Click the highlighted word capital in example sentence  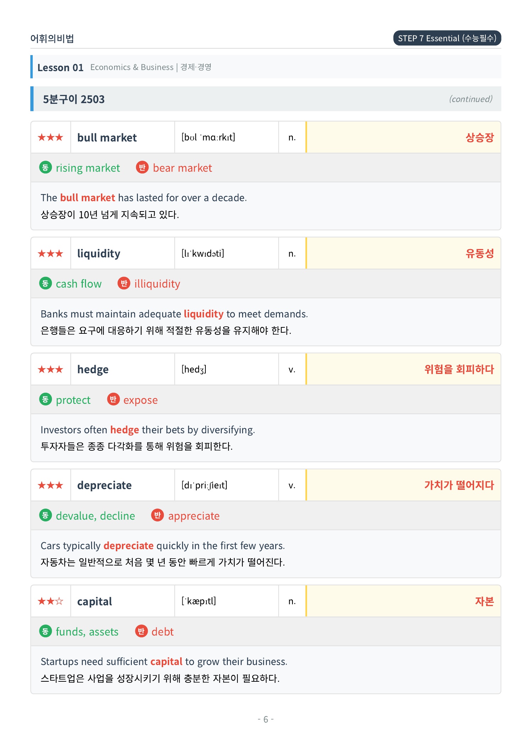166,661
